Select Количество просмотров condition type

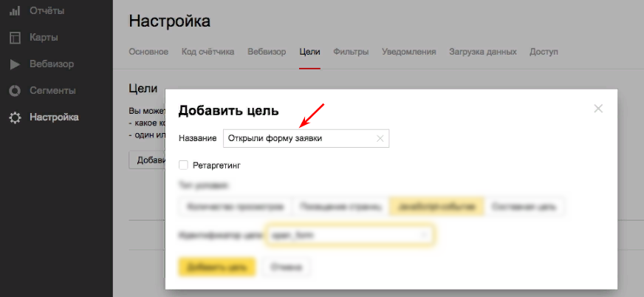tap(235, 207)
